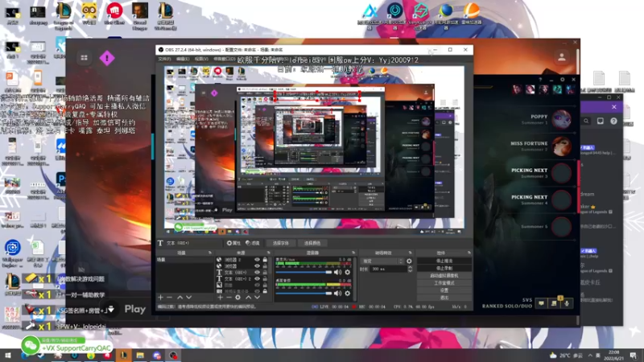
Task: Toggle visibility of 文本 (GDI+) source
Action: [x=257, y=273]
